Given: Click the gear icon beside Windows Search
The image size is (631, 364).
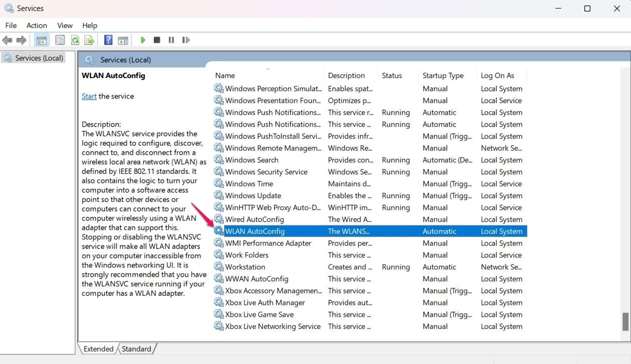Looking at the screenshot, I should [219, 160].
